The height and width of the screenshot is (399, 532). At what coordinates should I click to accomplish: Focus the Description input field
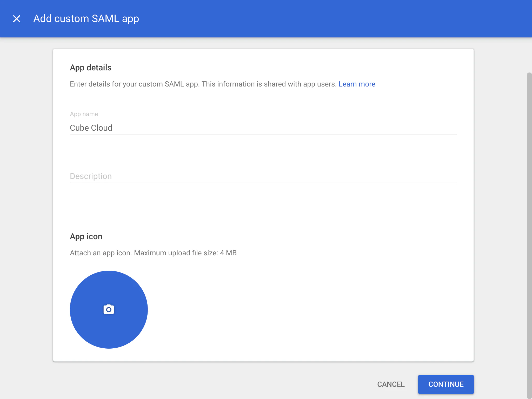pos(263,176)
